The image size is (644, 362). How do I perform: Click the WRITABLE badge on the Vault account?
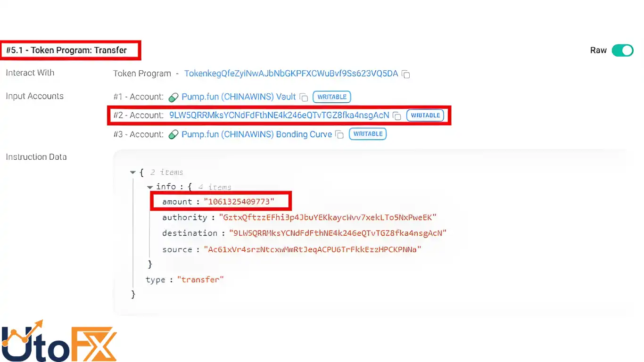point(332,97)
